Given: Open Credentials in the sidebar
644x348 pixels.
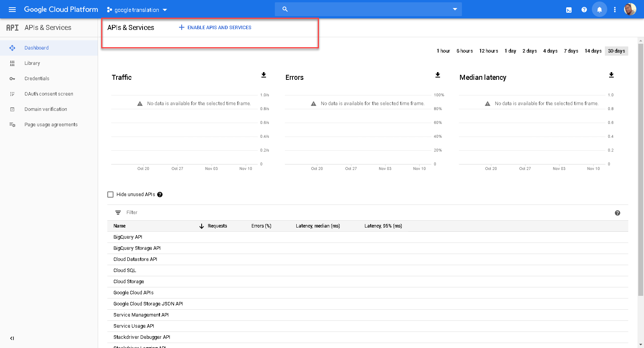Looking at the screenshot, I should pos(49,79).
